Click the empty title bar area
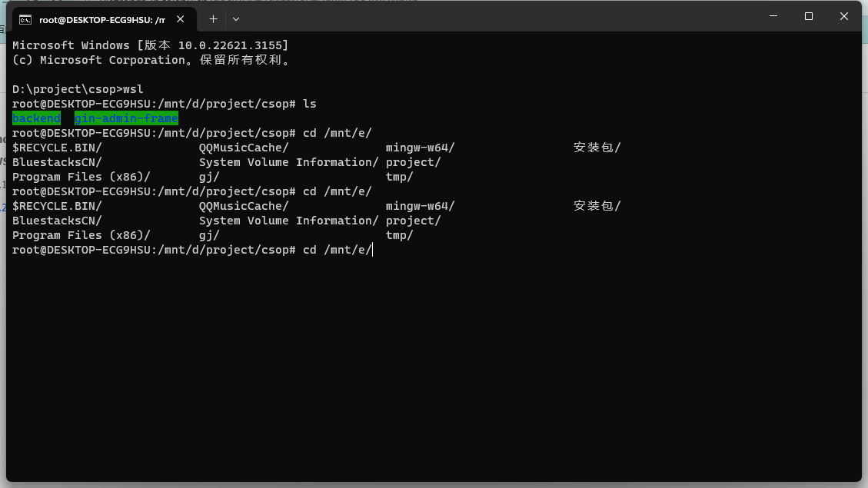This screenshot has height=488, width=868. pyautogui.click(x=498, y=17)
